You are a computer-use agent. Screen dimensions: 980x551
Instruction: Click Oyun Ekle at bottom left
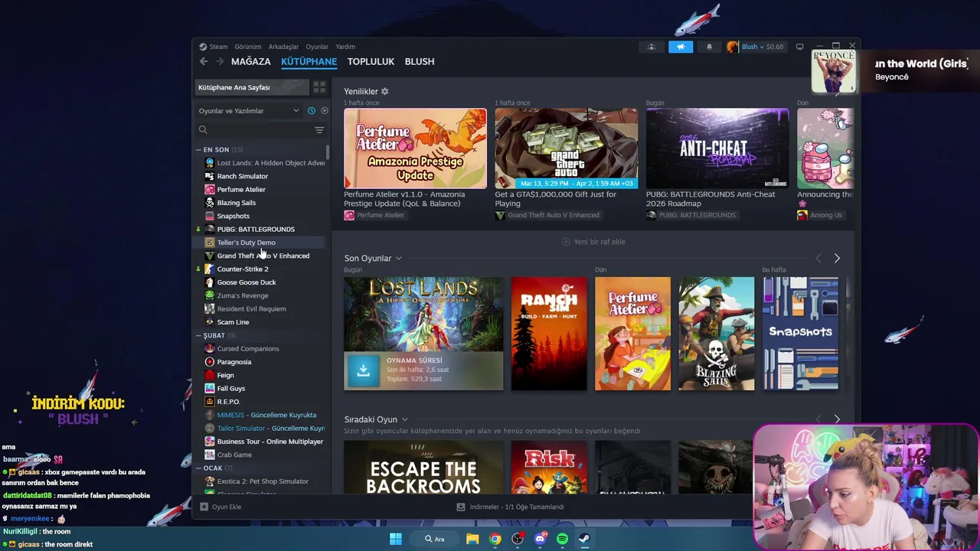tap(220, 507)
